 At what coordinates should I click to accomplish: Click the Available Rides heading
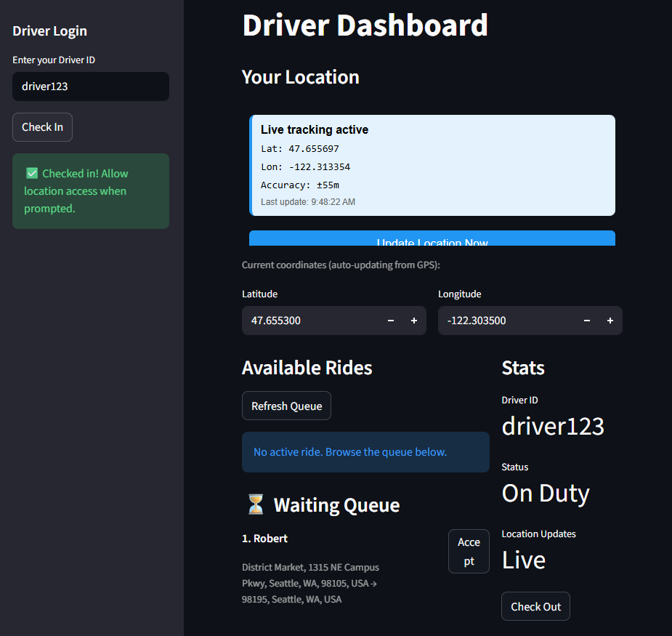pyautogui.click(x=307, y=368)
